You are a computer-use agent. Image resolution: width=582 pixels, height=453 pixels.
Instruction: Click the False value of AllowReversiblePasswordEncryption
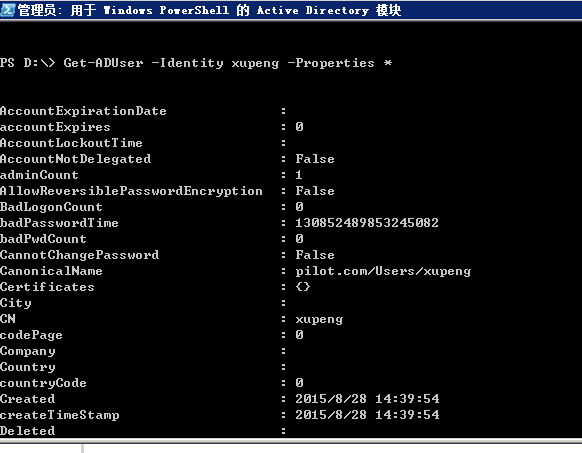[x=315, y=191]
